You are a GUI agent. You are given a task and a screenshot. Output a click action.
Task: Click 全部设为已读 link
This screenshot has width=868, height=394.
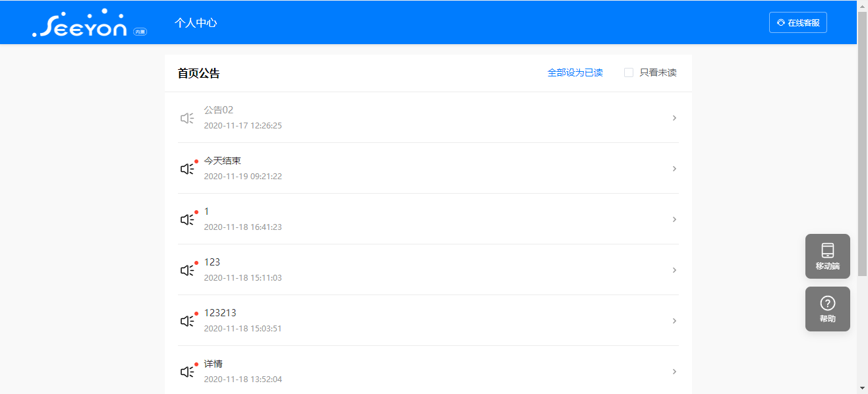(575, 72)
